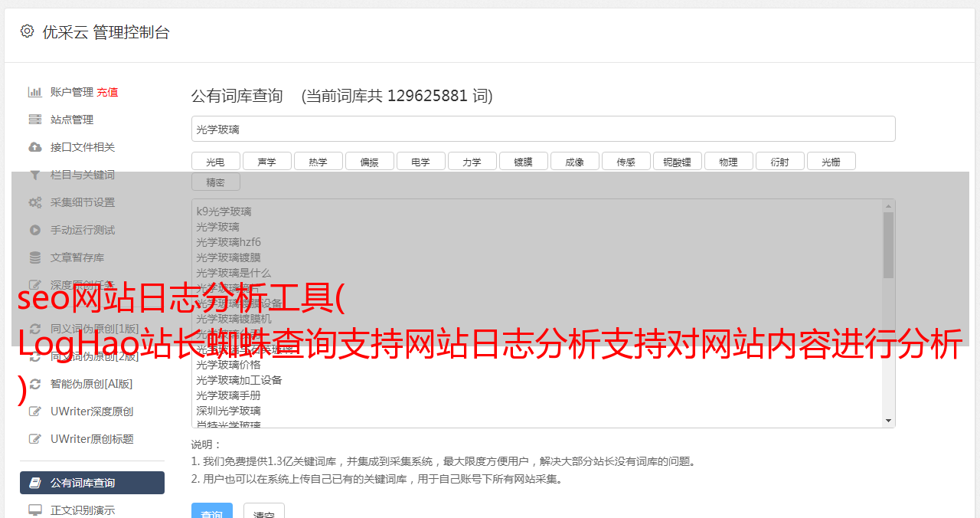The height and width of the screenshot is (518, 980).
Task: Click the filter icon beside 栏目与关键词
Action: point(35,175)
